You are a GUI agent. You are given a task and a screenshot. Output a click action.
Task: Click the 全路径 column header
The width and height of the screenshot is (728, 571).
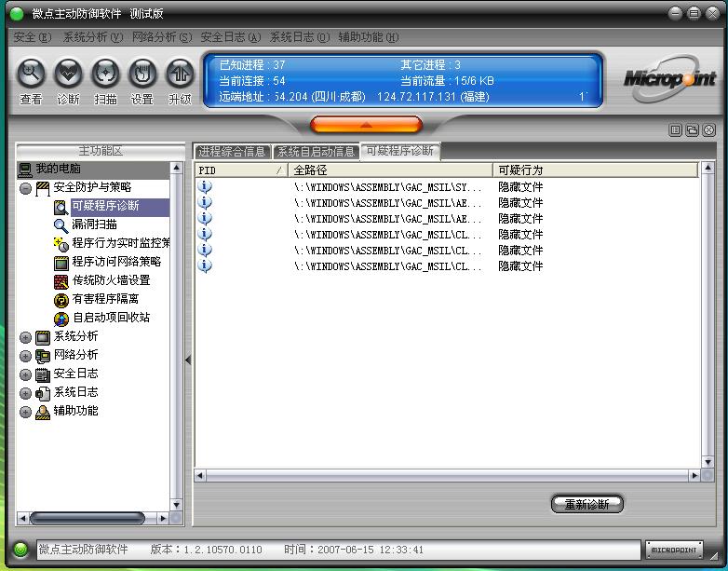[390, 170]
